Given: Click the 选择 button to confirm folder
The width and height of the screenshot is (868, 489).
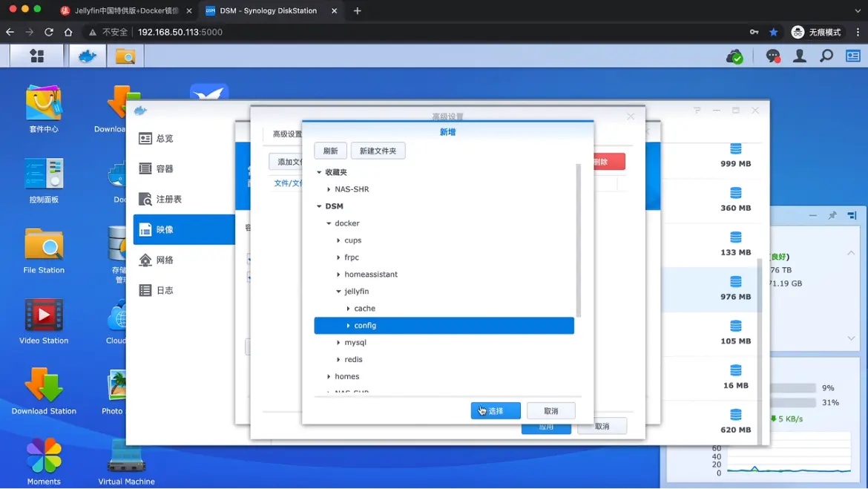Looking at the screenshot, I should [x=496, y=411].
